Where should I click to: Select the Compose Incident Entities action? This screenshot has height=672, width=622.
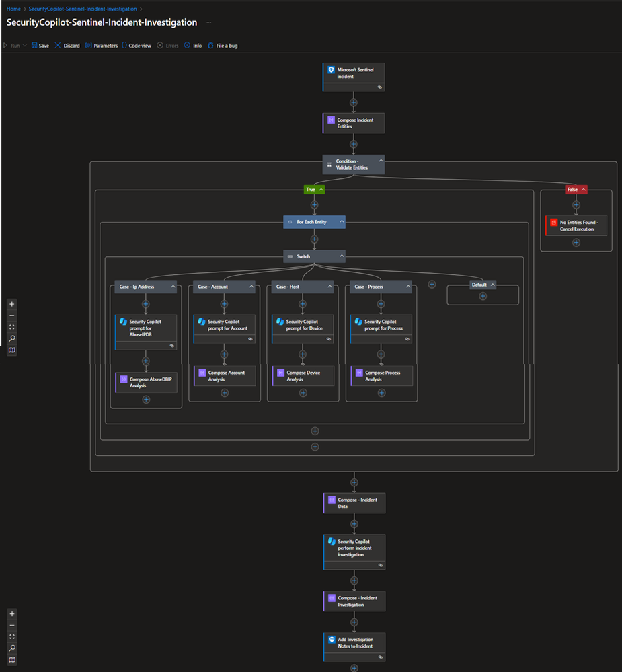[354, 123]
